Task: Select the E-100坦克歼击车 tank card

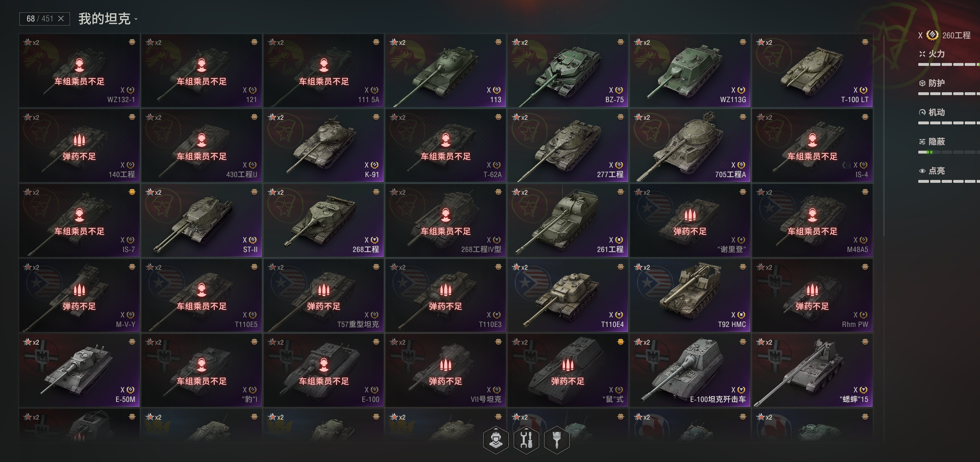Action: [690, 370]
